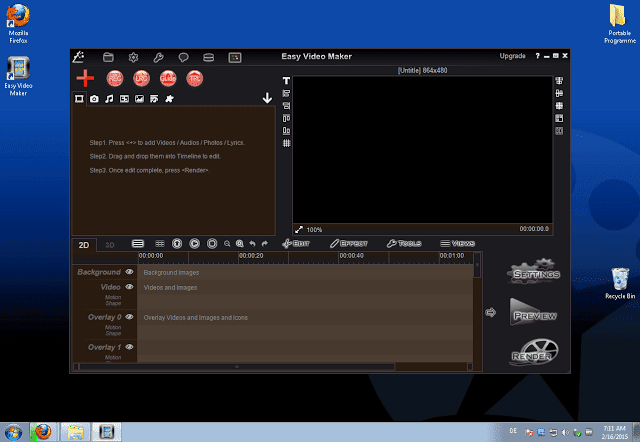Image resolution: width=640 pixels, height=442 pixels.
Task: Click the timeline vertical scrollbar handle
Action: [x=477, y=265]
